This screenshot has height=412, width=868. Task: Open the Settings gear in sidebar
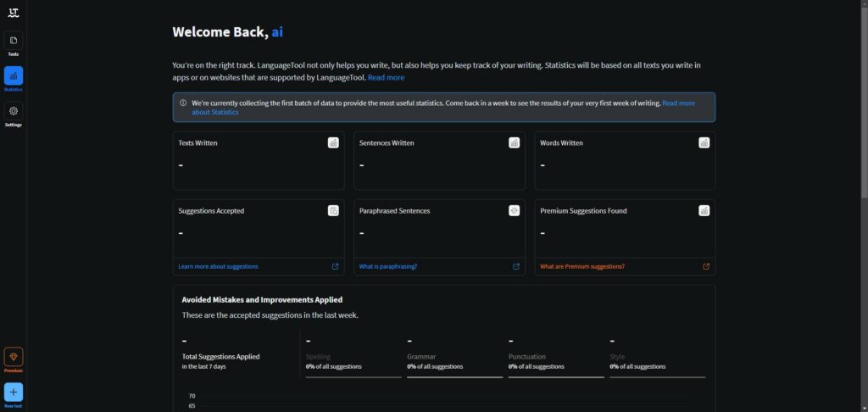pyautogui.click(x=14, y=111)
